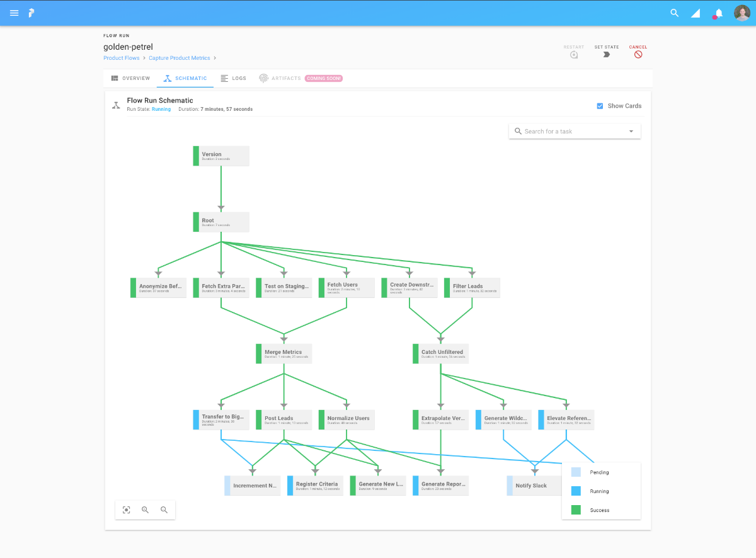Open the notifications bell
This screenshot has width=756, height=558.
click(x=718, y=13)
